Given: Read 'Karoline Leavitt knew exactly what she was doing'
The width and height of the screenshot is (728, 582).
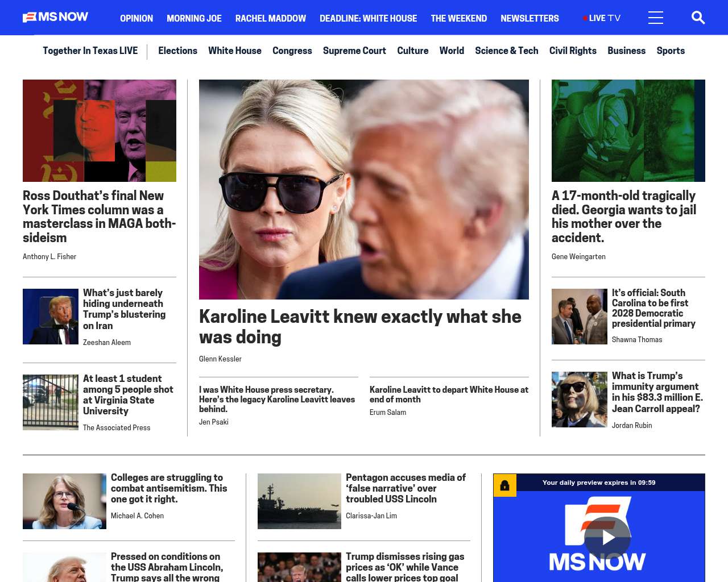Looking at the screenshot, I should pos(360,327).
